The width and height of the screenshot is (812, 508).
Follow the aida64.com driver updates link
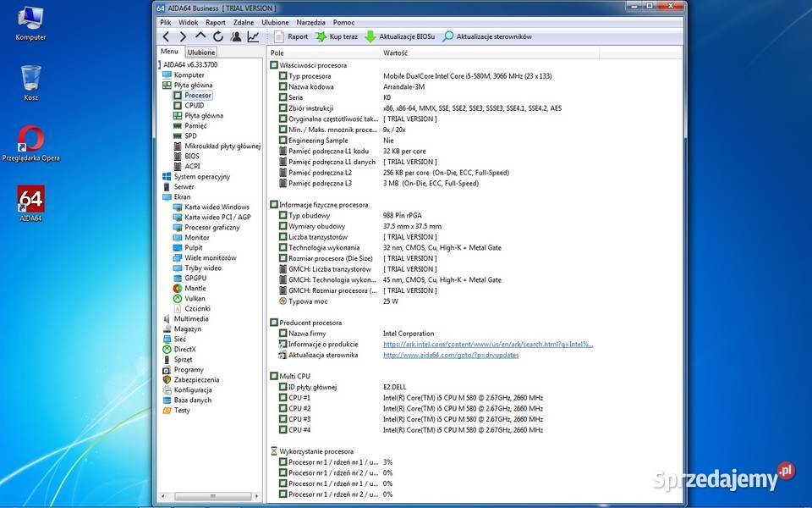451,356
